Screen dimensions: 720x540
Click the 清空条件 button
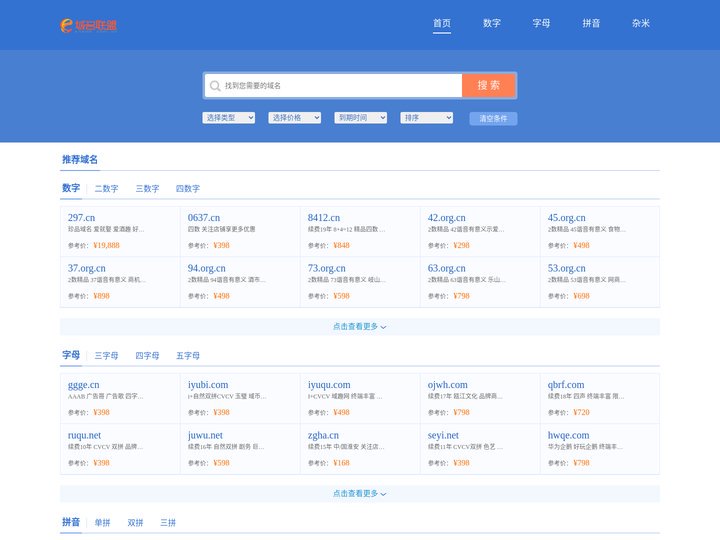pyautogui.click(x=493, y=118)
